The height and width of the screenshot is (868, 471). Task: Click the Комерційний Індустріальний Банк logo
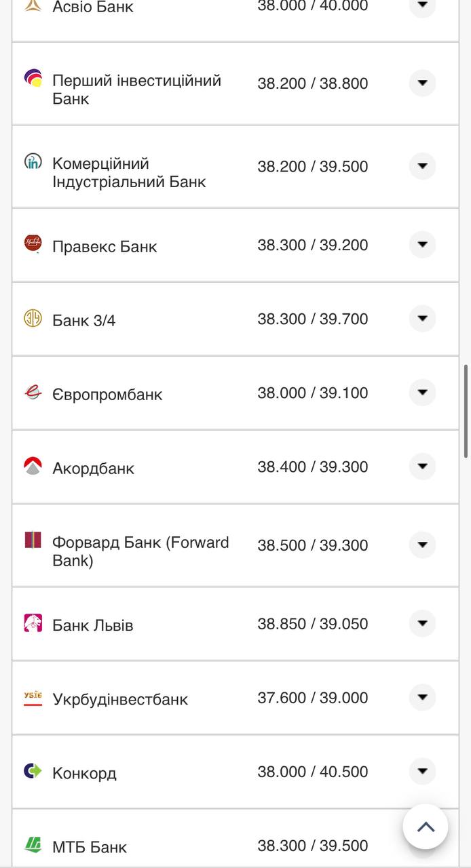tap(33, 161)
